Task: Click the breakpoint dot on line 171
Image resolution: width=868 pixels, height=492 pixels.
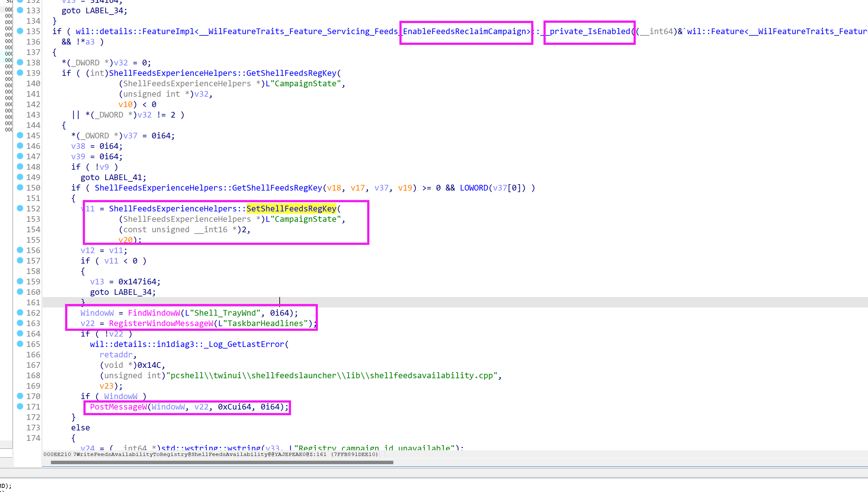Action: tap(20, 406)
